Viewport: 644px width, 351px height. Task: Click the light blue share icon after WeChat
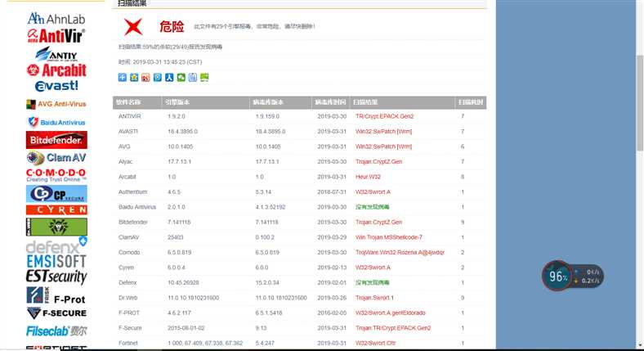click(193, 77)
